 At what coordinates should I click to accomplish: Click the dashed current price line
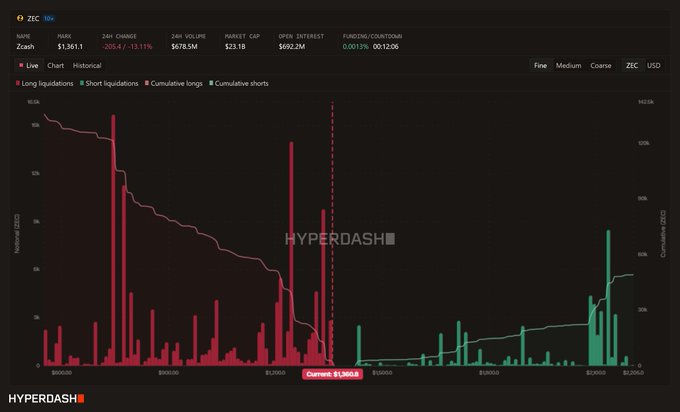click(x=333, y=234)
